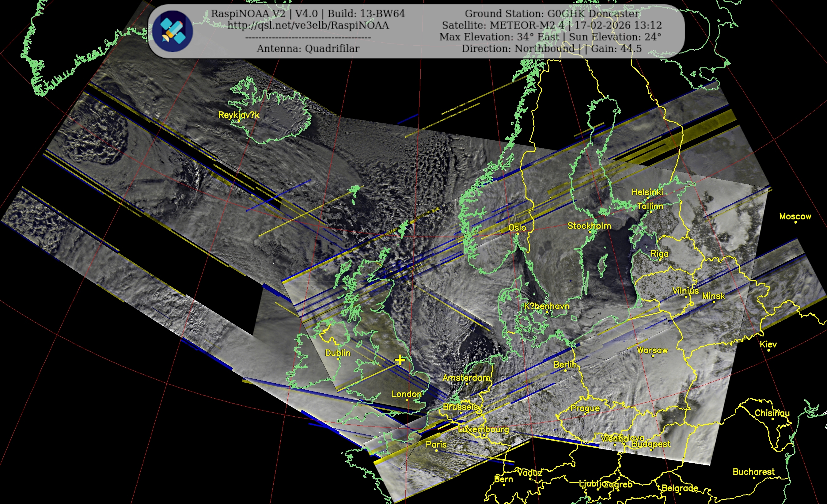
Task: Select the Minsk city label
Action: 713,296
